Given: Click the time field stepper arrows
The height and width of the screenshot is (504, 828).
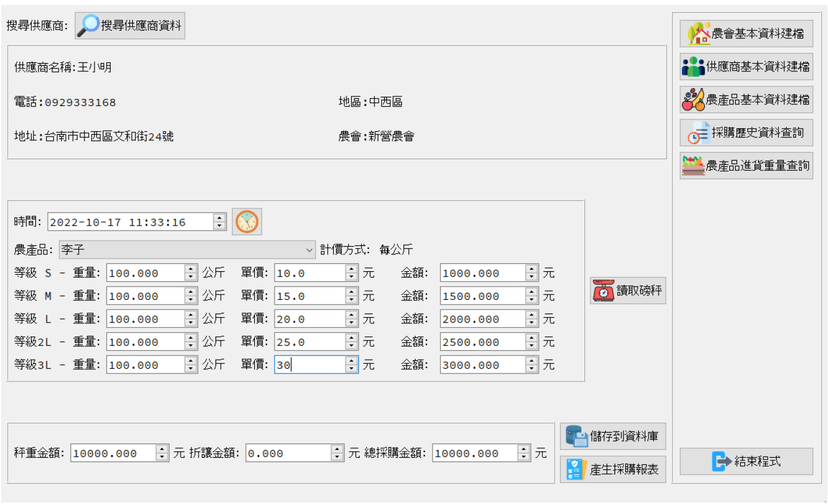Looking at the screenshot, I should 220,222.
